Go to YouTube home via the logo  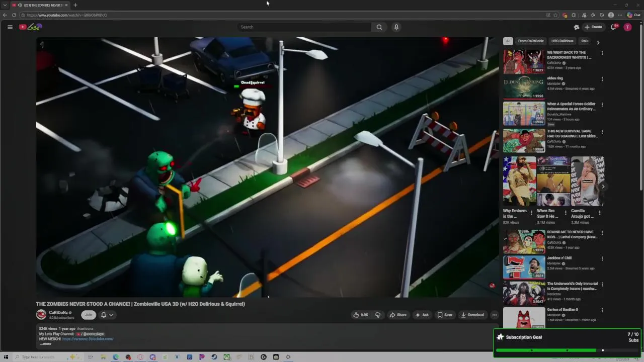(30, 27)
